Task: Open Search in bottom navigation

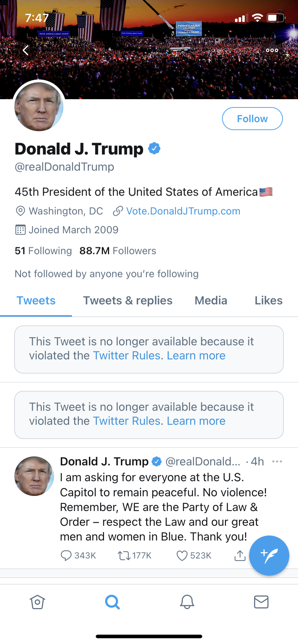Action: tap(112, 602)
